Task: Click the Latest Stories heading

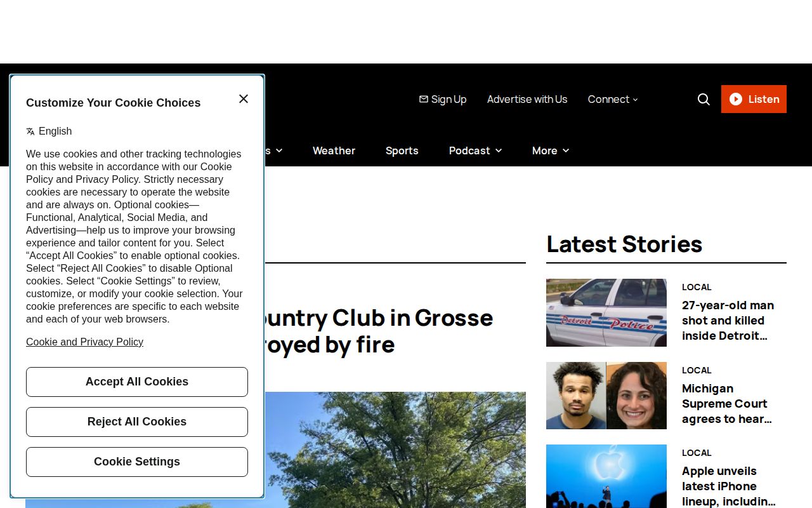Action: tap(624, 244)
